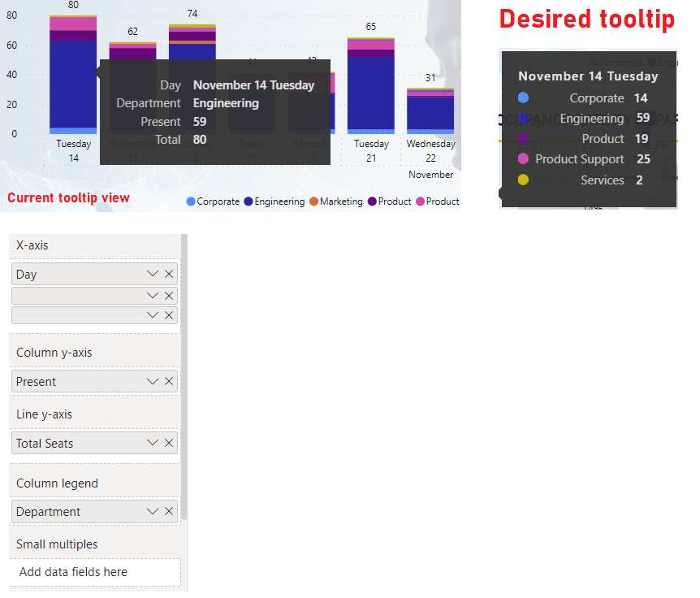Remove the Present field from Column y-axis

click(169, 381)
